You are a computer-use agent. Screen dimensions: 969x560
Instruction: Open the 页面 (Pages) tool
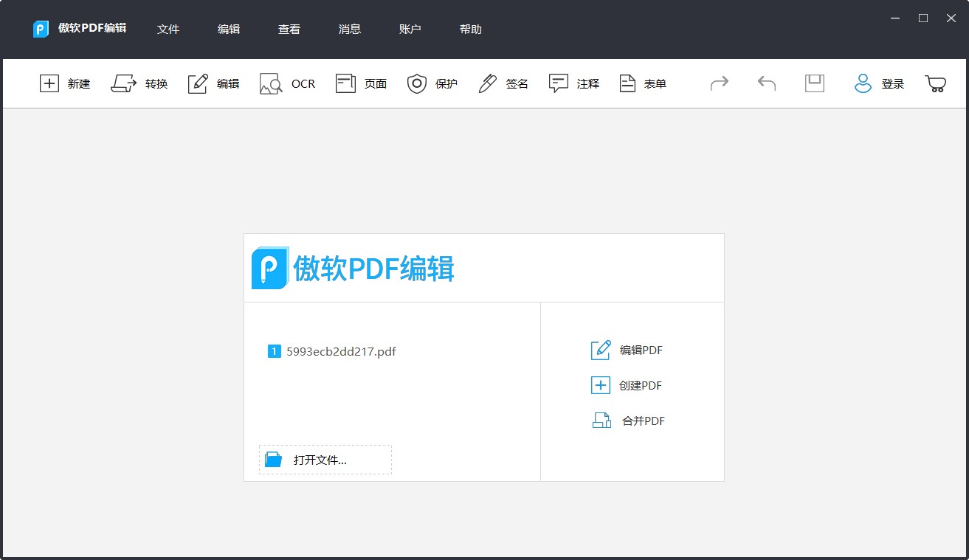361,83
